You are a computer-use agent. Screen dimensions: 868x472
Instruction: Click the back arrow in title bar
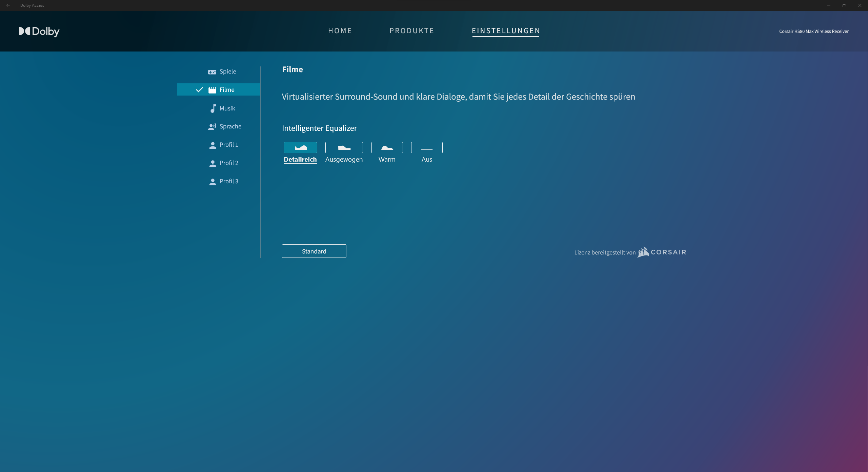[x=8, y=5]
